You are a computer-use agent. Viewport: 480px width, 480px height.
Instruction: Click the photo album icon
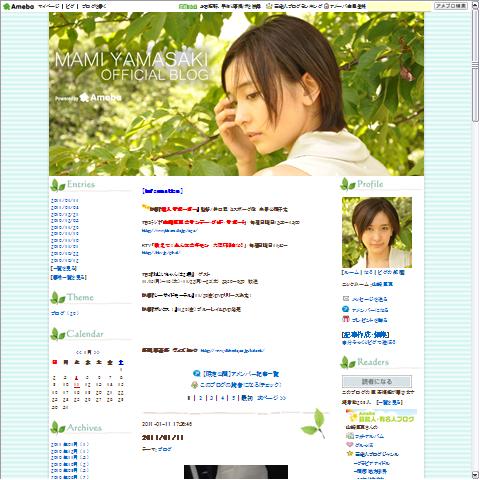[x=350, y=436]
